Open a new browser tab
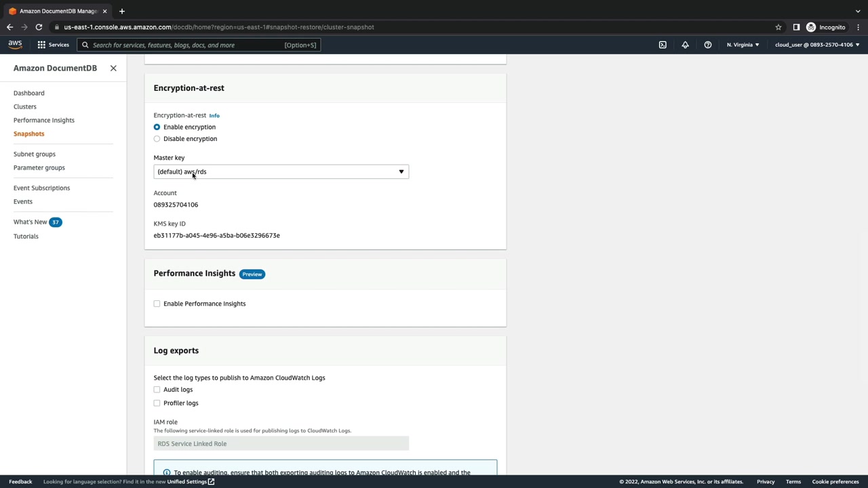This screenshot has width=868, height=488. pyautogui.click(x=122, y=11)
